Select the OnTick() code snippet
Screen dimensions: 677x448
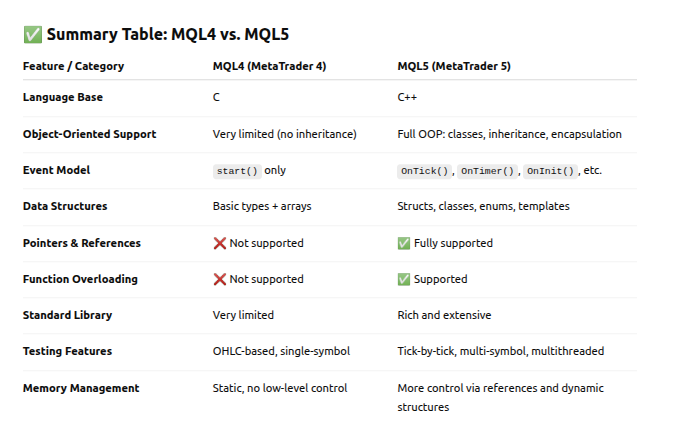point(425,171)
